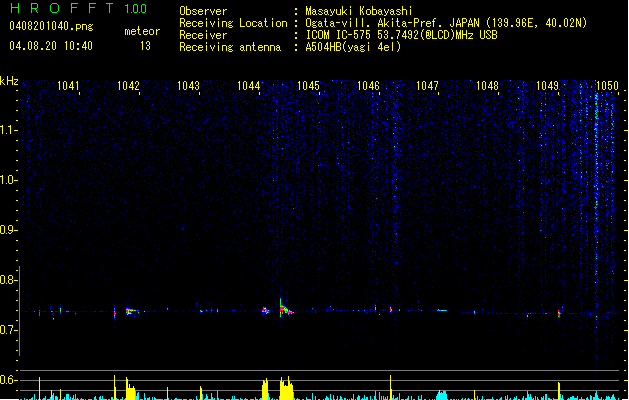Click the 1046 time axis label
The image size is (629, 400).
pos(368,86)
